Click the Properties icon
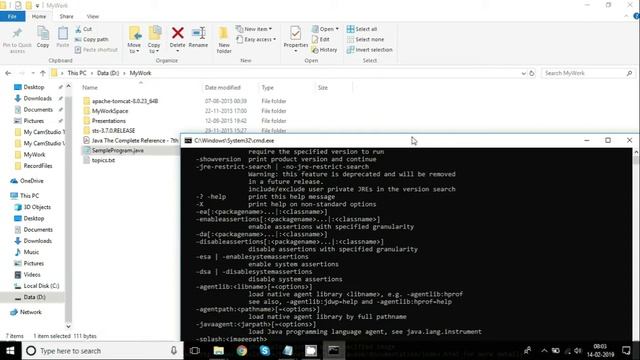The height and width of the screenshot is (360, 640). (296, 33)
